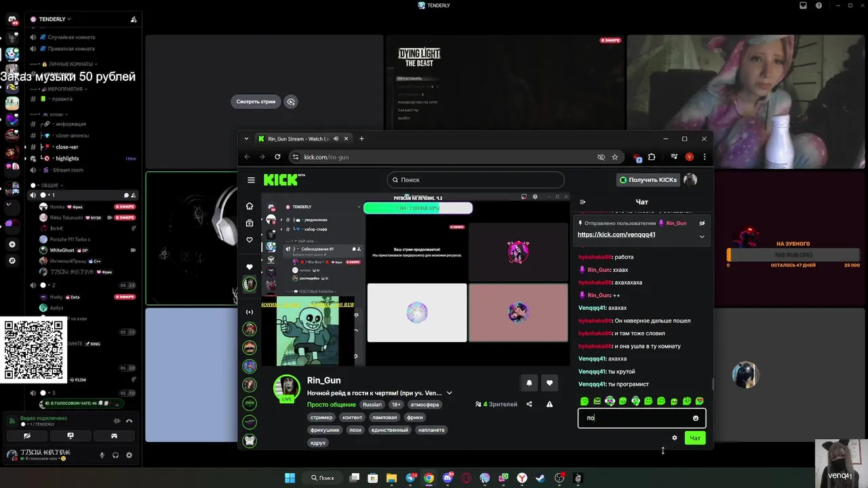This screenshot has height=488, width=868.
Task: Open Kick following heart outline icon
Action: tap(250, 240)
